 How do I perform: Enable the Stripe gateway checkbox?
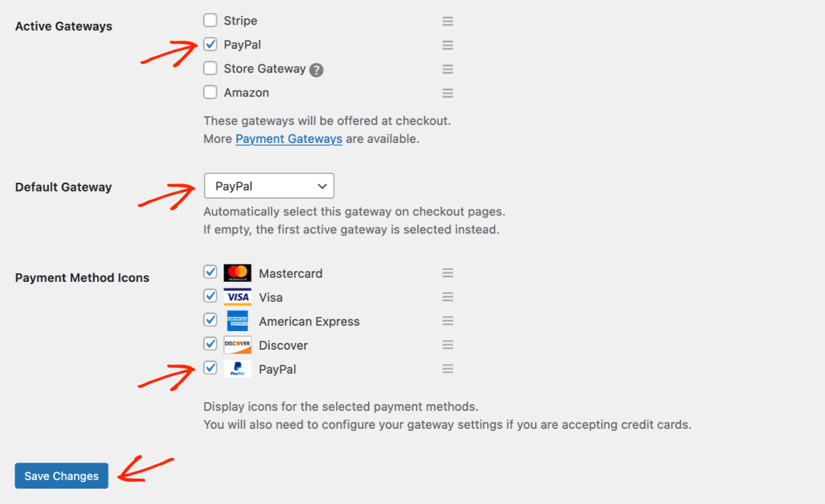(x=210, y=20)
